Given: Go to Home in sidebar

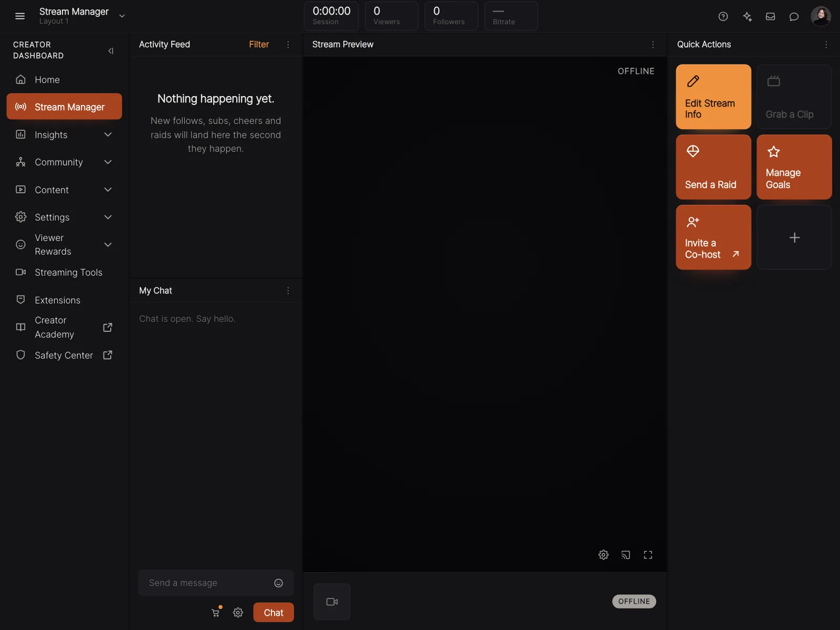Looking at the screenshot, I should coord(64,80).
